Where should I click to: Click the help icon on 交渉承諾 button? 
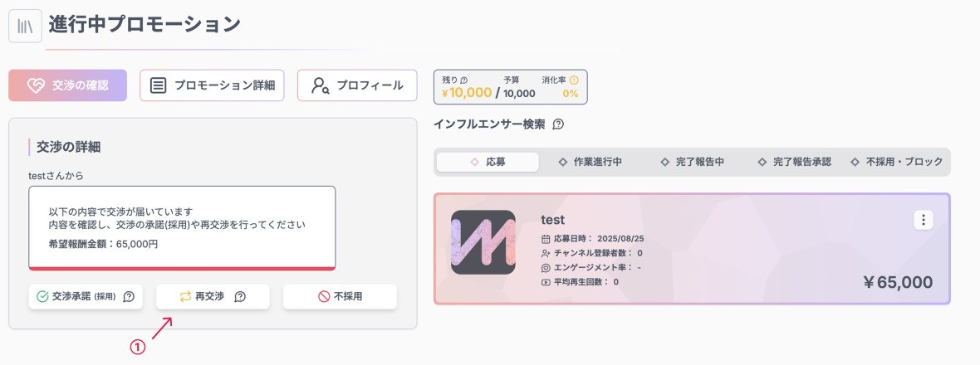129,296
